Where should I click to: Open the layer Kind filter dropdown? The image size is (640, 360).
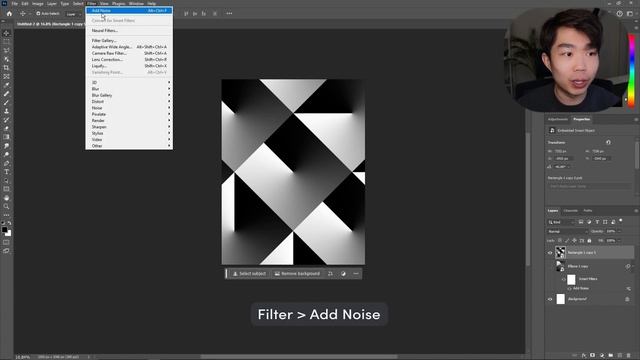pos(561,222)
